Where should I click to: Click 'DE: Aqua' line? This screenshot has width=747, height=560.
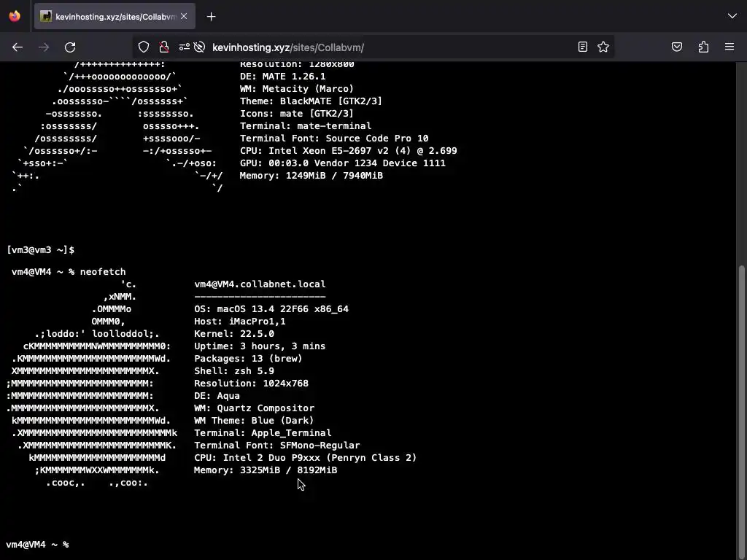pos(217,396)
